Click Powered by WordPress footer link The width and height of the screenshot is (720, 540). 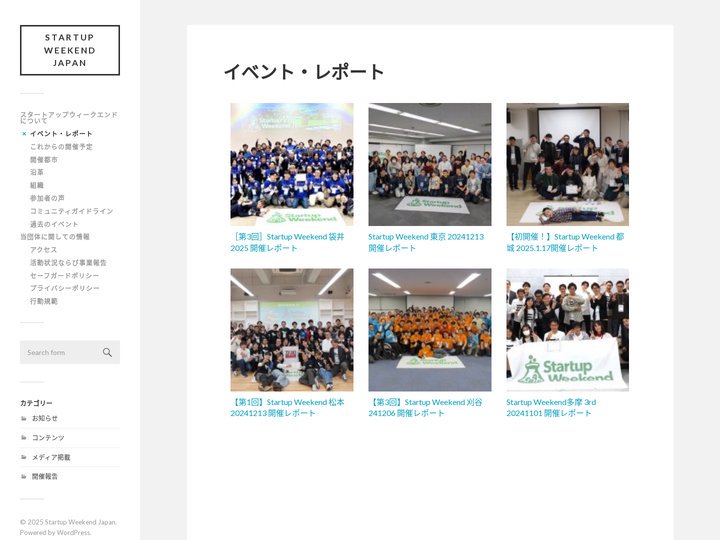[x=55, y=532]
